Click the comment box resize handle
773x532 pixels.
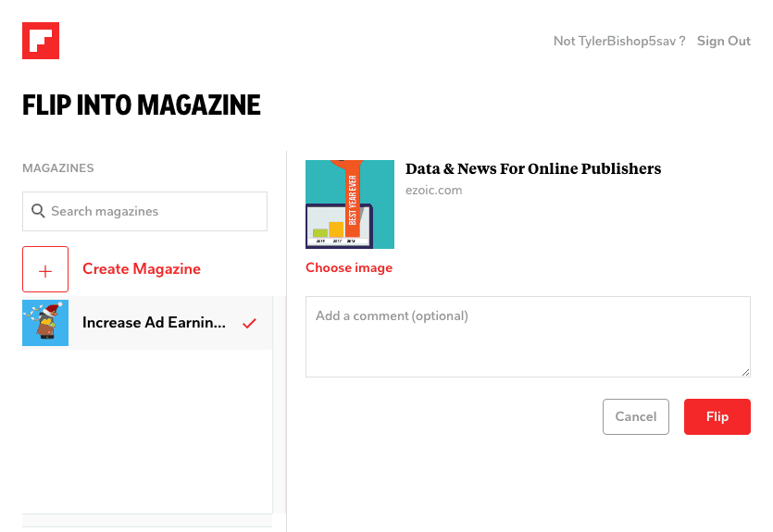[746, 372]
